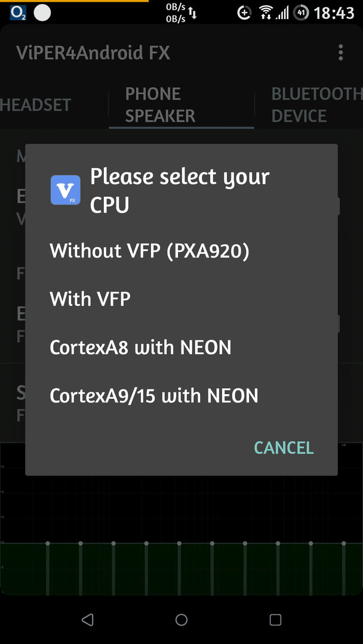The height and width of the screenshot is (644, 363).
Task: Tap the O2 carrier status icon
Action: (18, 13)
